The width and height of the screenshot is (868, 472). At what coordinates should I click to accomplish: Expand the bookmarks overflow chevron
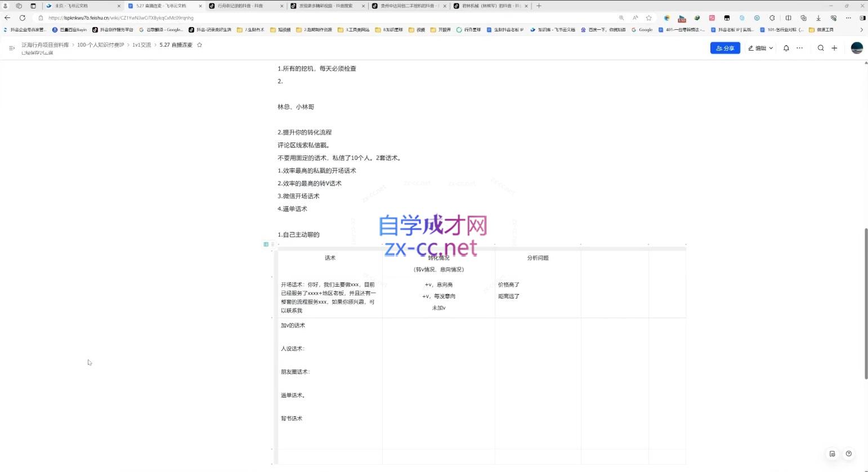click(x=862, y=29)
